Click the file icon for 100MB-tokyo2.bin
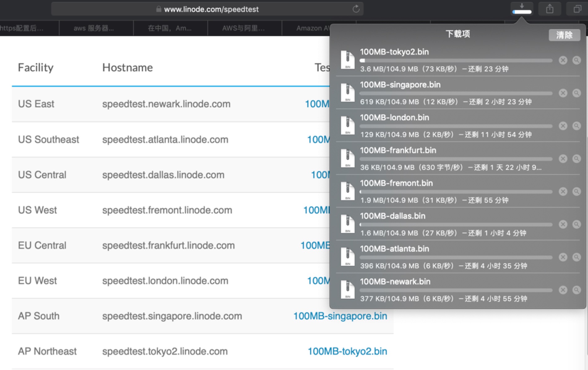This screenshot has height=370, width=588. click(x=348, y=60)
